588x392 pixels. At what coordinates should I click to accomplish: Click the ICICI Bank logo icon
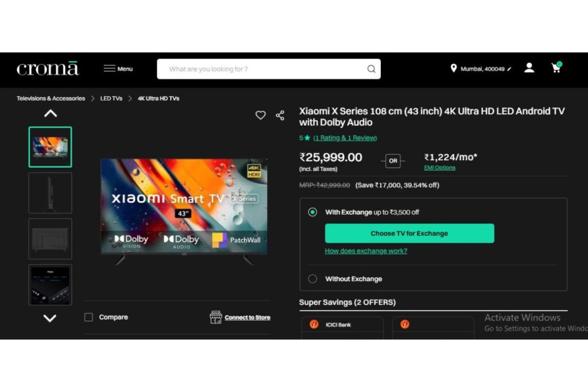click(x=314, y=324)
